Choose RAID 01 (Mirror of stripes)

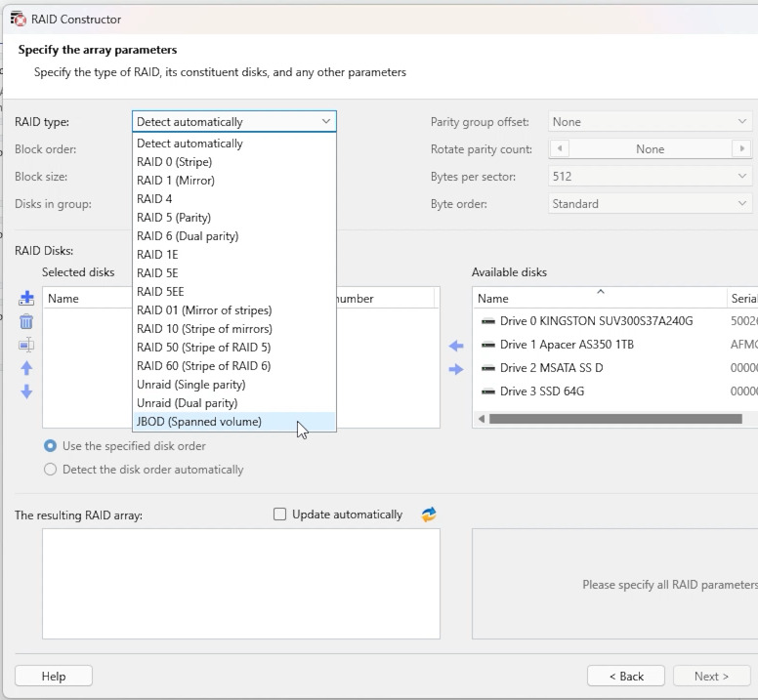point(234,310)
